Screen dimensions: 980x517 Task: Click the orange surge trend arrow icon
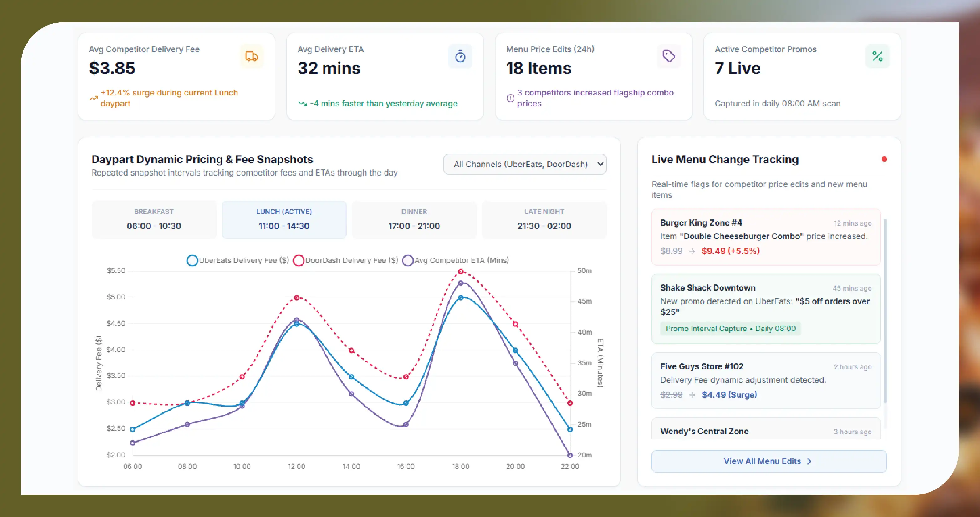93,98
